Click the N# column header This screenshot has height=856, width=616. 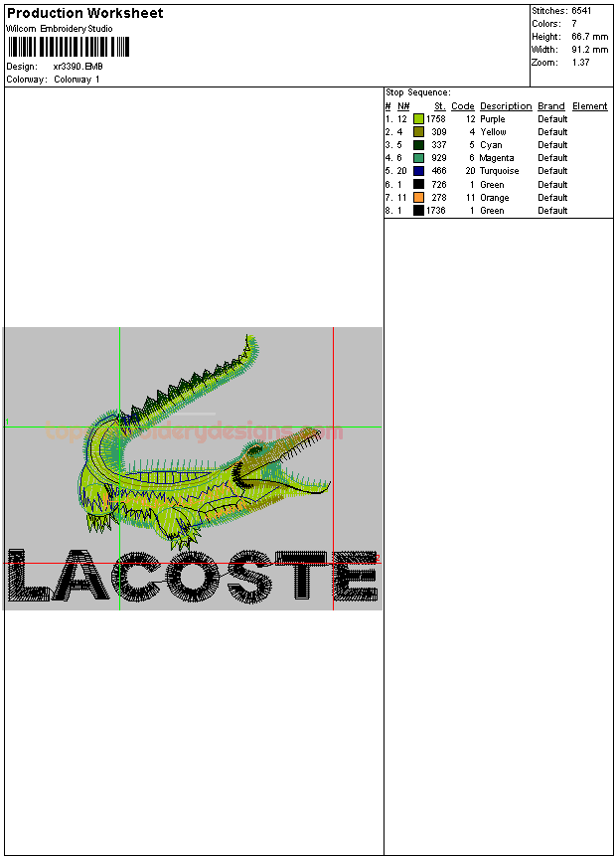tap(403, 106)
